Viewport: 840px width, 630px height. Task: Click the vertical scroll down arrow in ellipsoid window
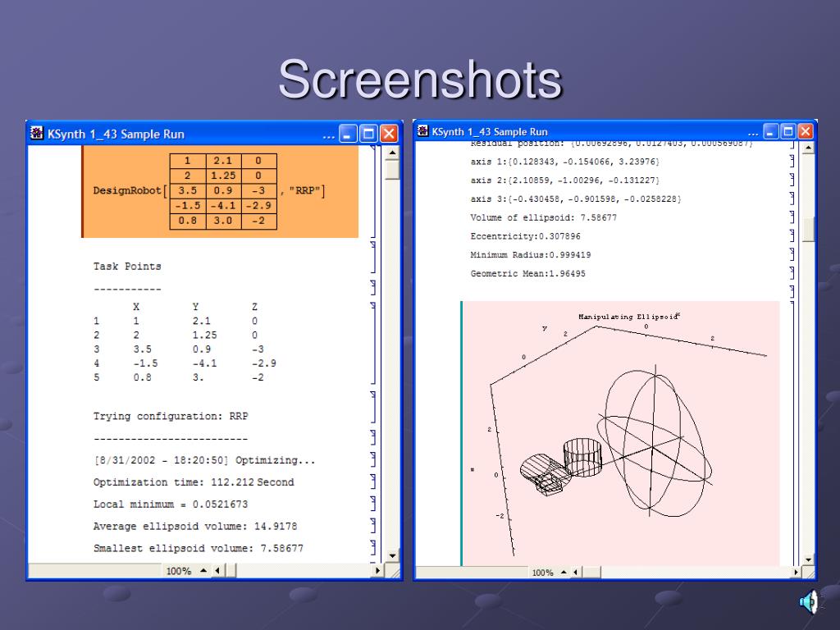[x=808, y=559]
